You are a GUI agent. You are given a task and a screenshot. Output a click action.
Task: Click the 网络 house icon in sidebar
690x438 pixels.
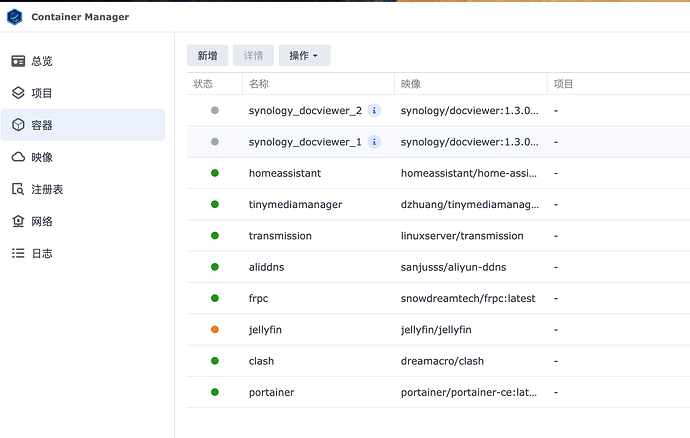click(18, 221)
